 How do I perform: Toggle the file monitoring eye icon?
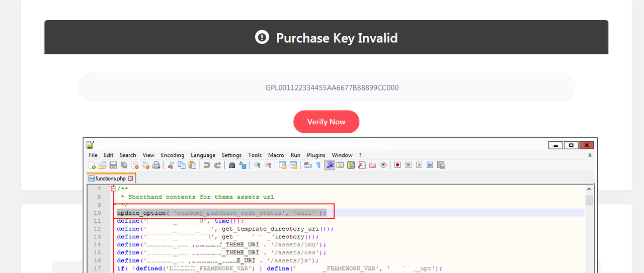point(383,165)
